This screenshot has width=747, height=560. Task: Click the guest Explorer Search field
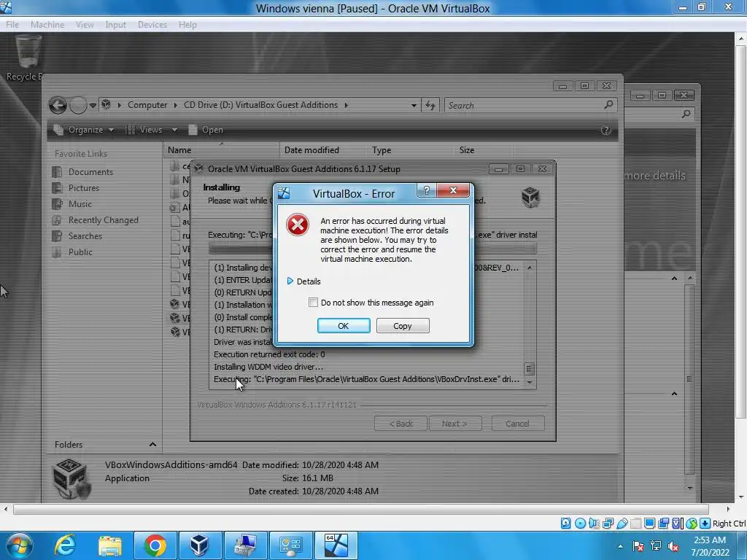pyautogui.click(x=530, y=105)
